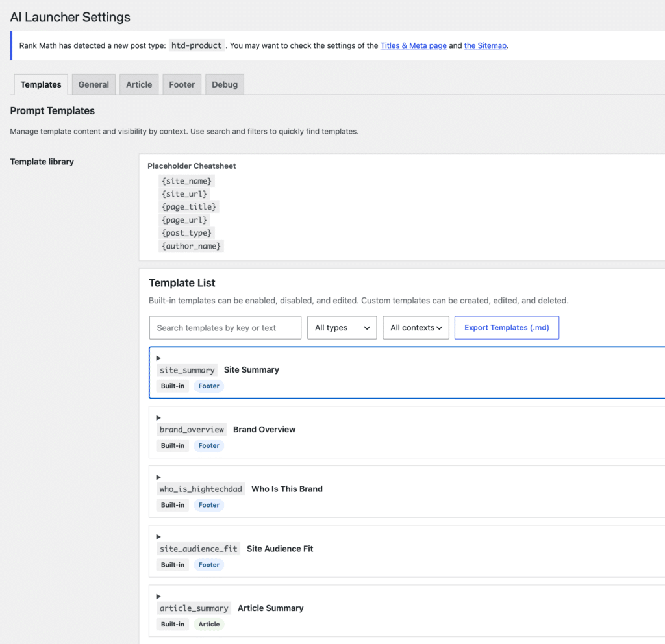The height and width of the screenshot is (644, 665).
Task: Click the {author_name} placeholder code
Action: (x=192, y=246)
